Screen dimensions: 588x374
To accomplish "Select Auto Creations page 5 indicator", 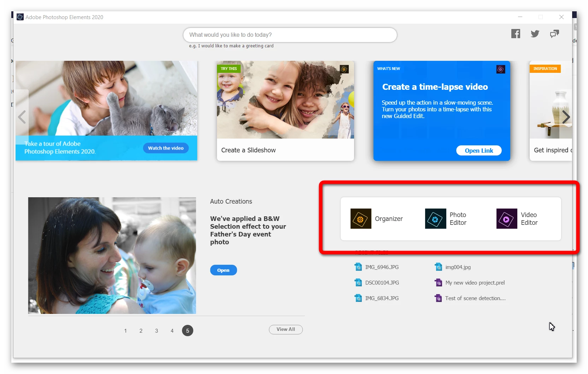I will (188, 331).
